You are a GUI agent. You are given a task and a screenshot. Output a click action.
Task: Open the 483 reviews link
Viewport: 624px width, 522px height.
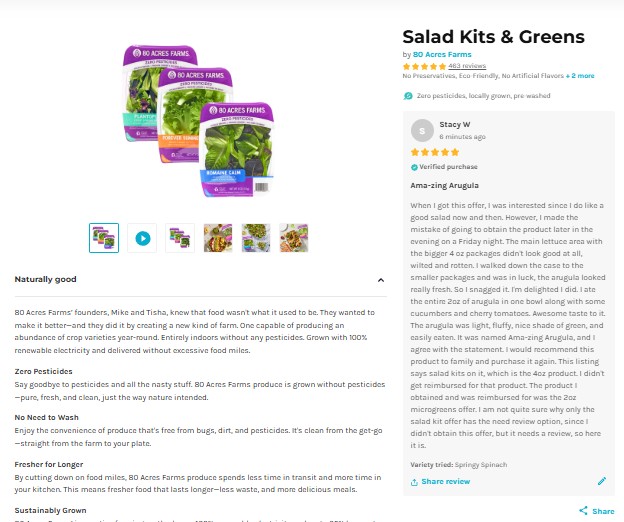[467, 66]
